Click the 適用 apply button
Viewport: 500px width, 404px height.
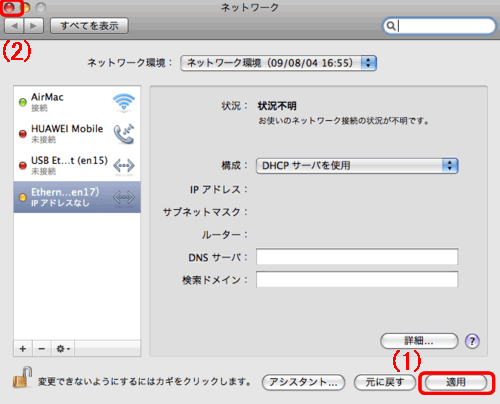click(456, 382)
